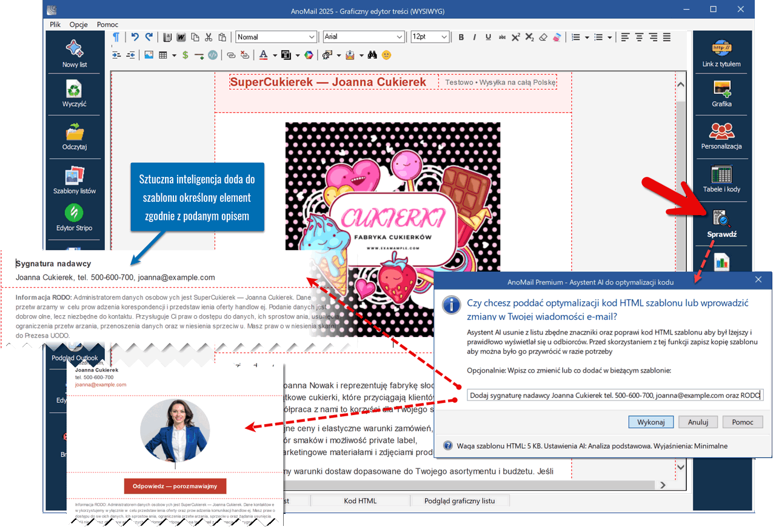Viewport: 776px width, 532px height.
Task: Click the eraser clear formatting icon
Action: [543, 37]
